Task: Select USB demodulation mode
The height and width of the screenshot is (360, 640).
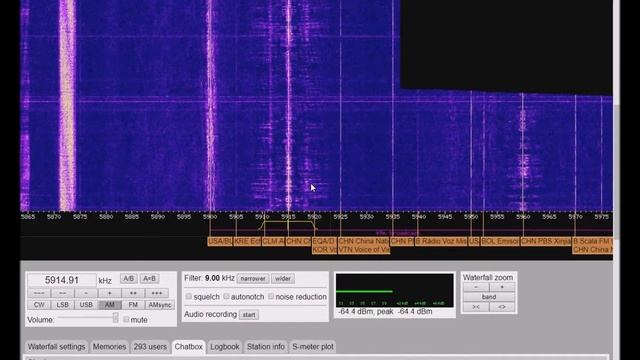Action: [86, 305]
